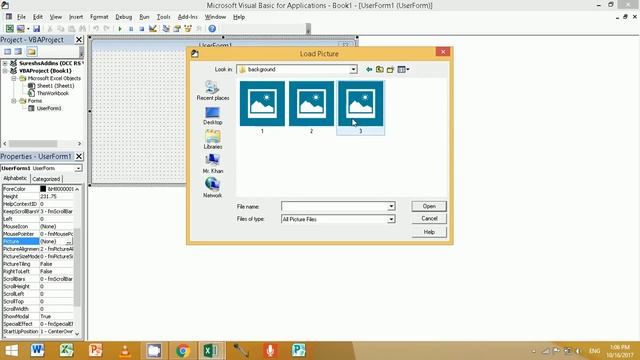Switch to the Categorized properties tab
The height and width of the screenshot is (360, 640).
pyautogui.click(x=46, y=179)
